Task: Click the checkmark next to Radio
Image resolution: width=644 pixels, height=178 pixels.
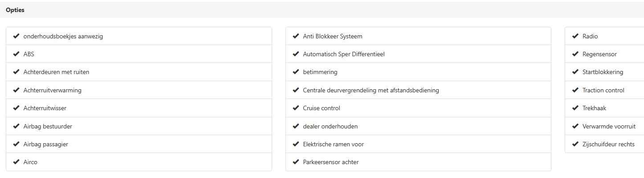Action: [x=575, y=36]
